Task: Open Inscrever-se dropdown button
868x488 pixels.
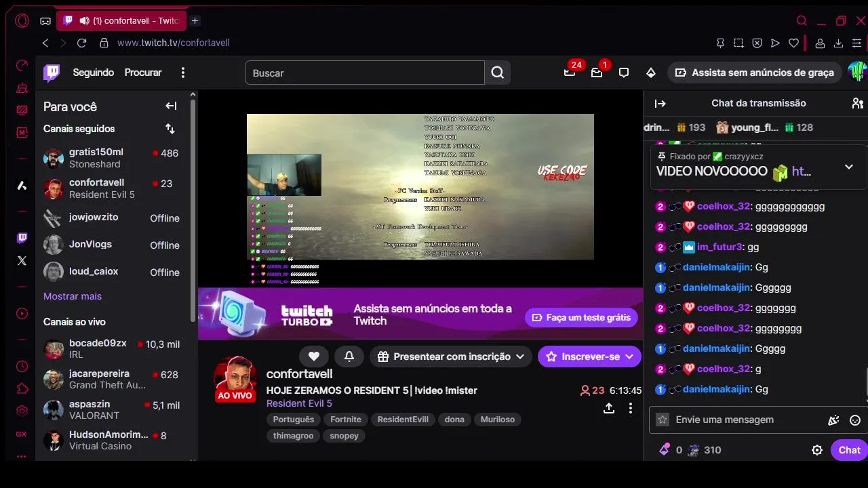Action: (589, 357)
